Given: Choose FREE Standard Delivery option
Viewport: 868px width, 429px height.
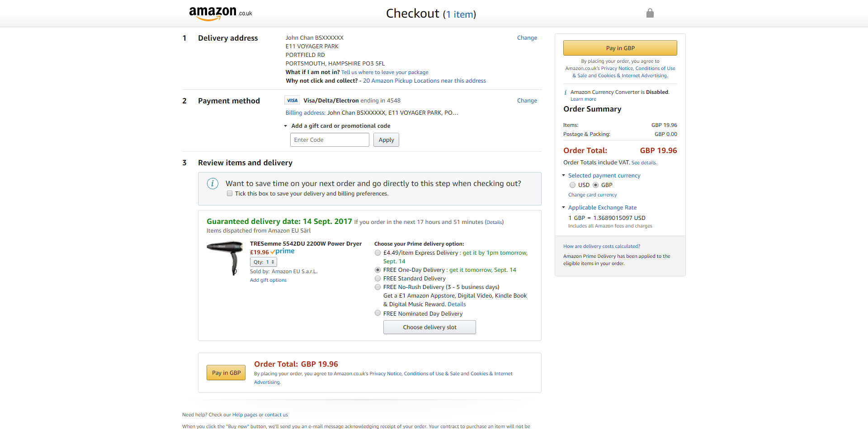Looking at the screenshot, I should 377,279.
